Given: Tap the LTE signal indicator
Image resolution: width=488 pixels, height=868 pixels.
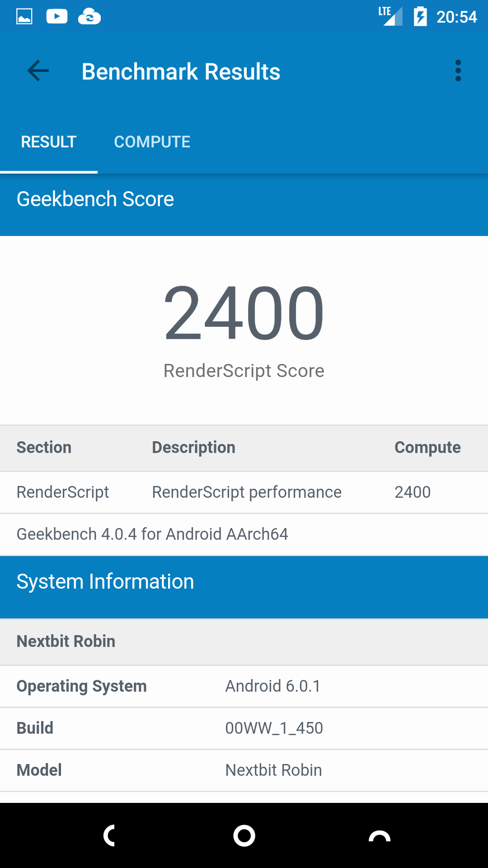Looking at the screenshot, I should click(x=390, y=16).
